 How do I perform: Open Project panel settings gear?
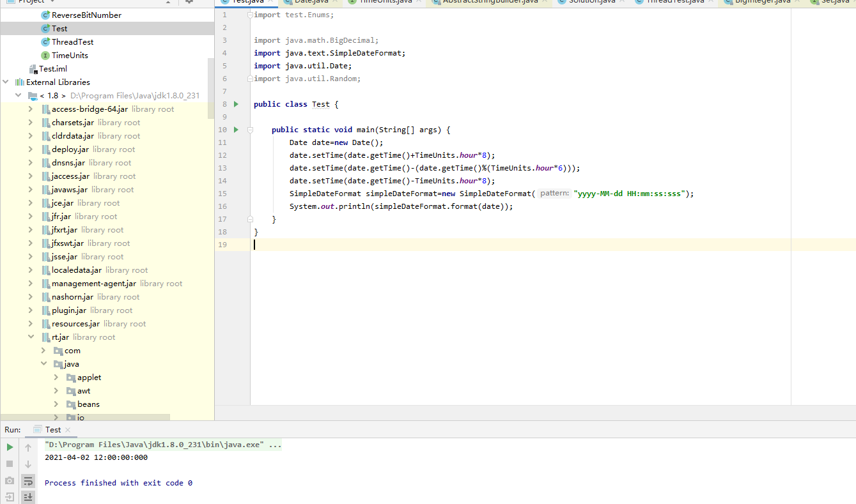point(189,2)
